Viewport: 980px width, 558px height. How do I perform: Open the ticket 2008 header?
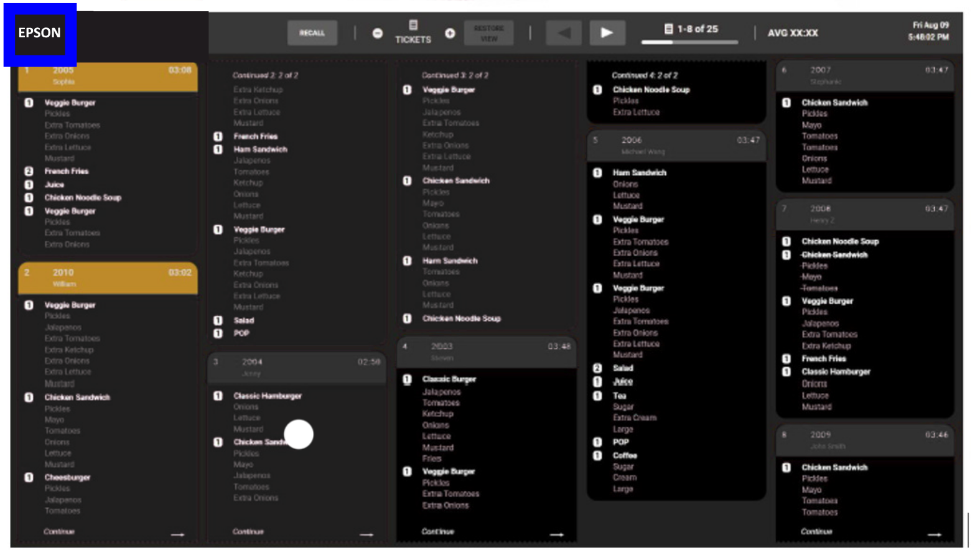point(865,214)
